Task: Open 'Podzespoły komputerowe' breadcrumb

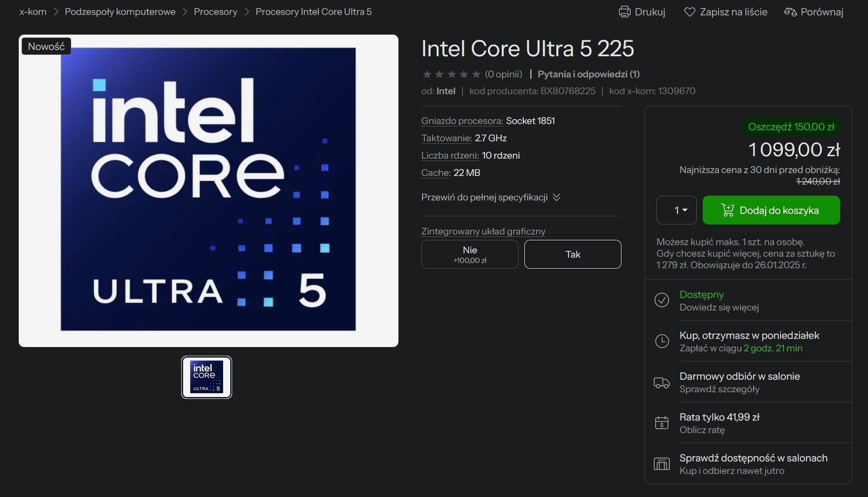Action: click(120, 12)
